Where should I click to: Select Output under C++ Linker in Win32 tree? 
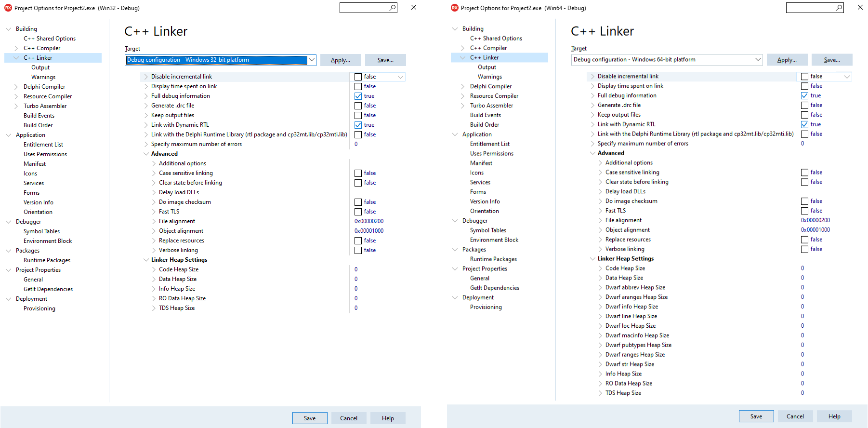point(40,67)
